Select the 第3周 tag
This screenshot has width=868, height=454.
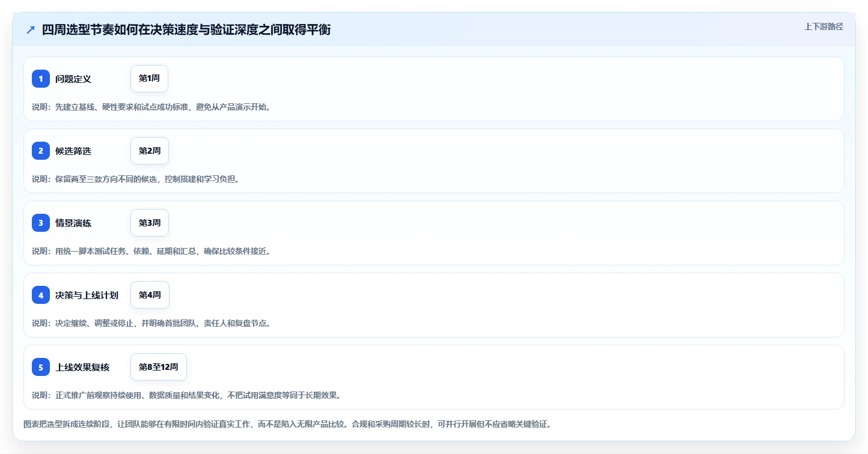150,223
